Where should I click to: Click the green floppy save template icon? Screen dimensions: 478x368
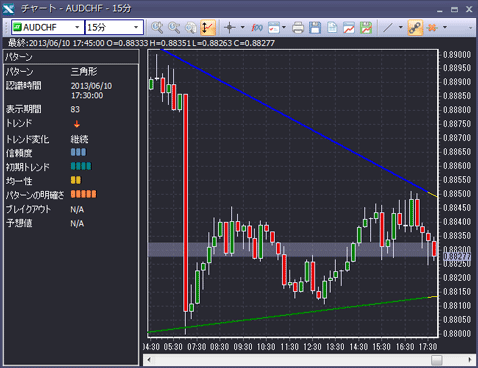point(366,27)
